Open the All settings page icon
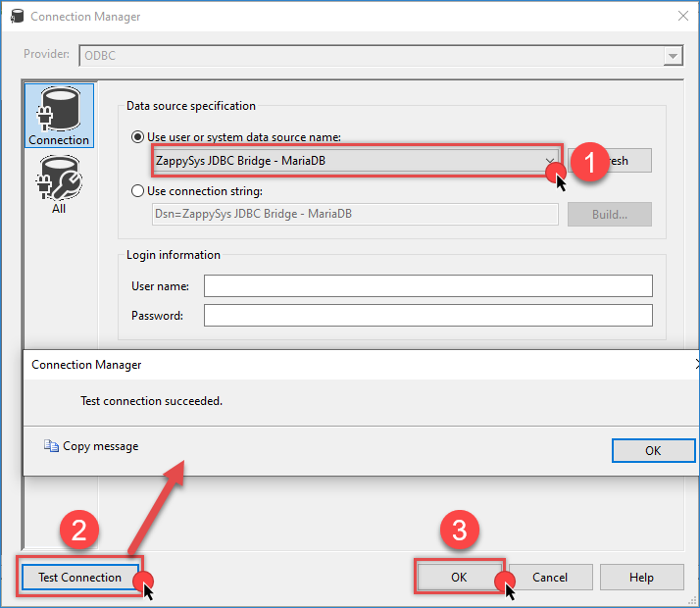The width and height of the screenshot is (700, 608). [59, 183]
